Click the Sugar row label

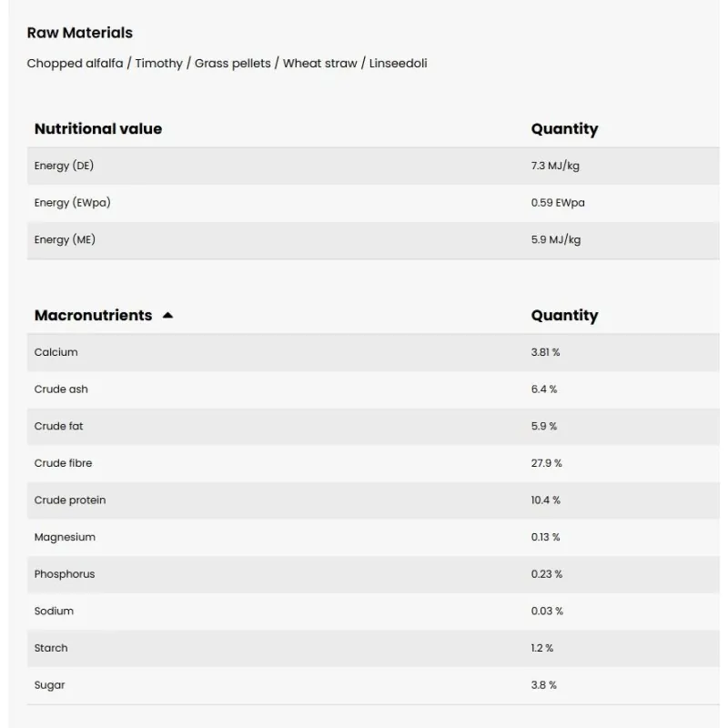[x=49, y=685]
